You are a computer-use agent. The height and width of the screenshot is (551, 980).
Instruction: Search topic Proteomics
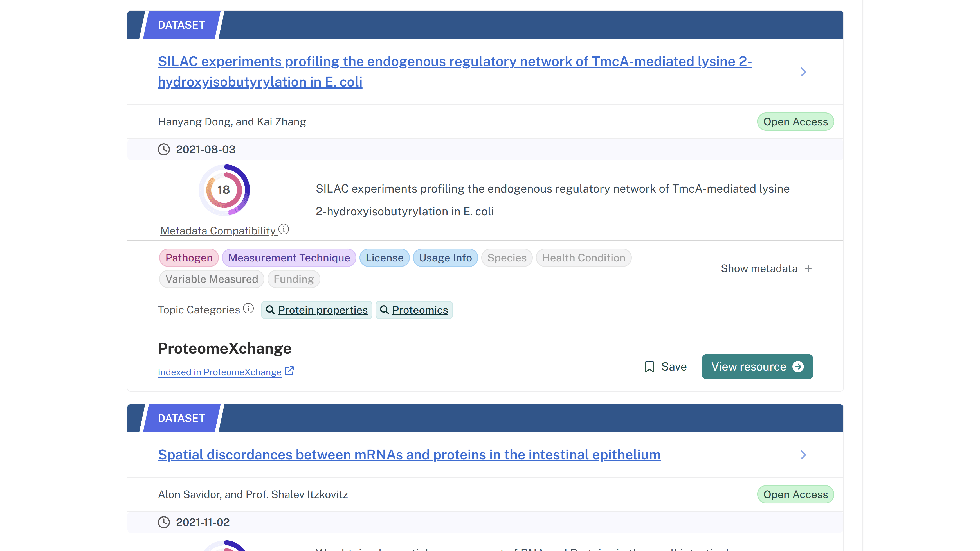[x=414, y=310]
